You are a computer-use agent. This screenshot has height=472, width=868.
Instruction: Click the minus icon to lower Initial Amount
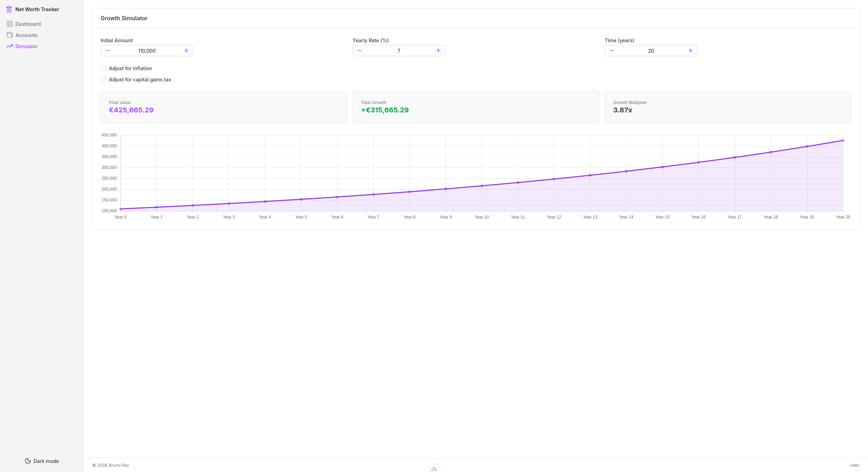click(x=107, y=51)
